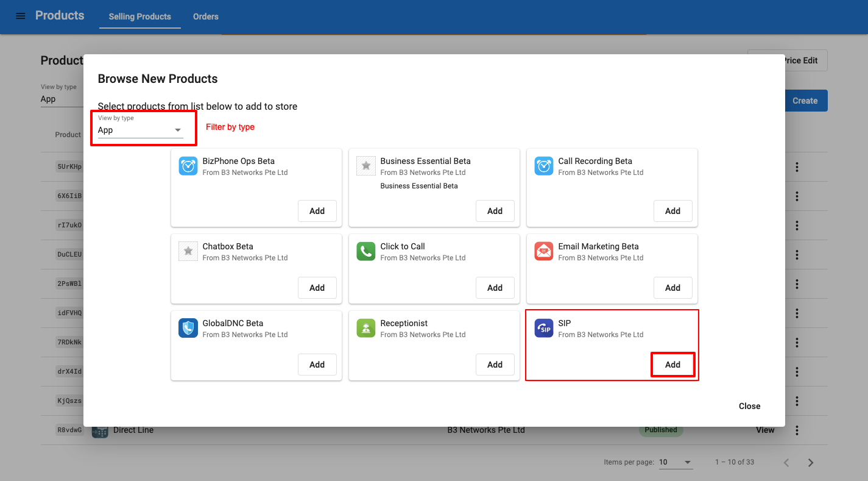View the Direct Line product
The image size is (868, 481).
tap(765, 430)
